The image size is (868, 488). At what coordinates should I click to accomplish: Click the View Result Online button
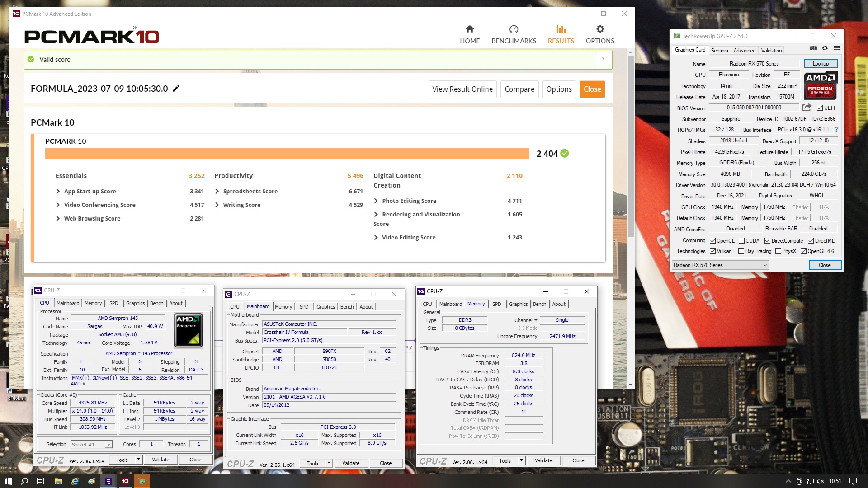[462, 89]
